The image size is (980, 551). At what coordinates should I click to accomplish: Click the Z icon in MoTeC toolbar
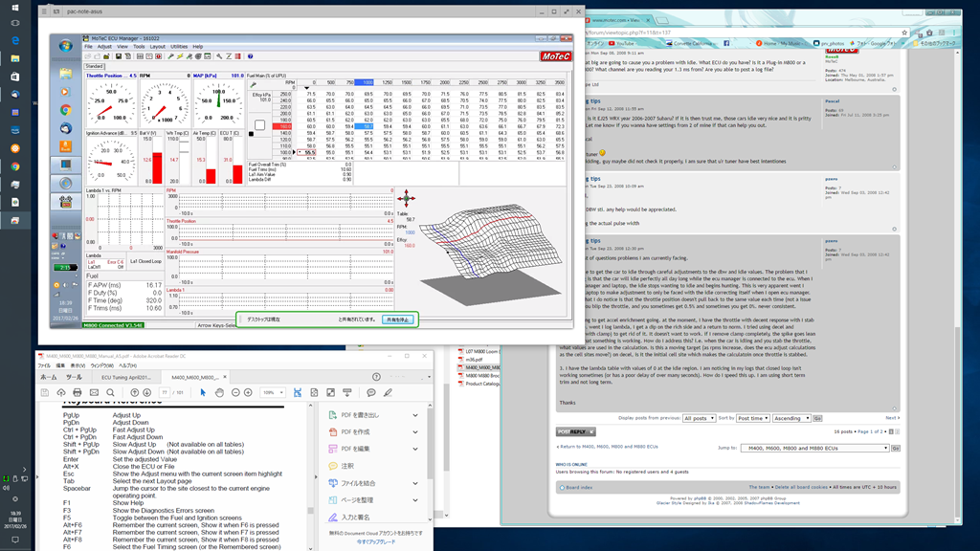(x=229, y=56)
